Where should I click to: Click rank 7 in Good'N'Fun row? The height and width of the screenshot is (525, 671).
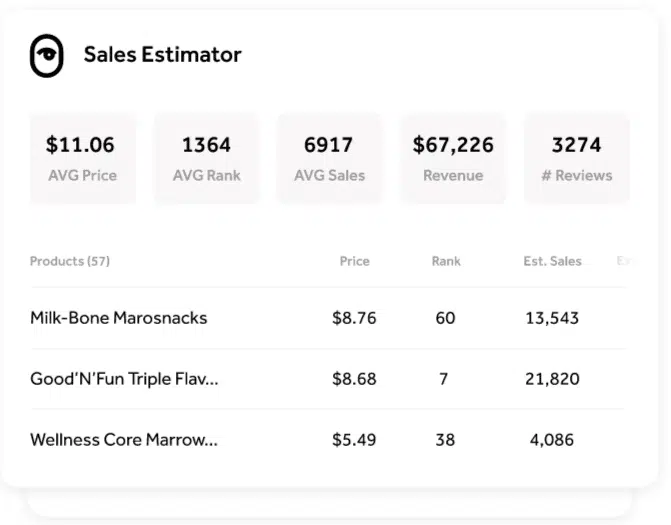[x=444, y=379]
